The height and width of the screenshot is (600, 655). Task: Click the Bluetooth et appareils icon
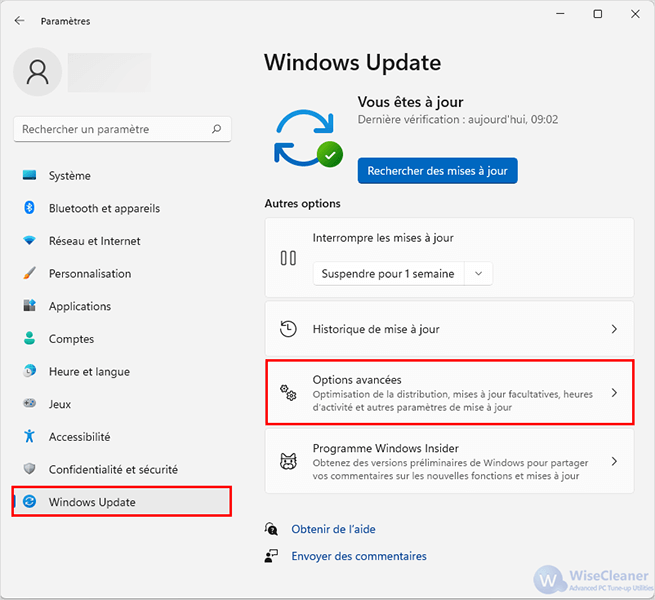tap(29, 208)
